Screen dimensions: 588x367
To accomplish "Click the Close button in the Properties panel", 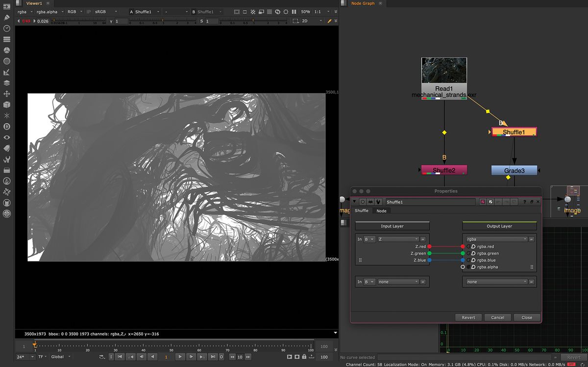I will 527,317.
